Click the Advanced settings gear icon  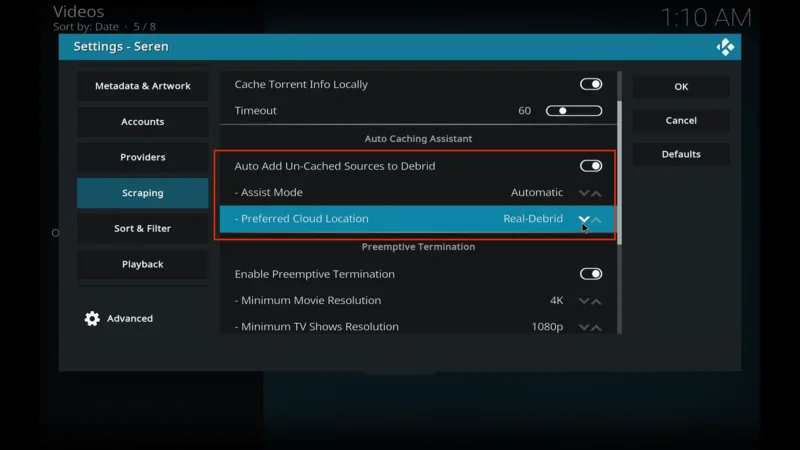pyautogui.click(x=92, y=318)
